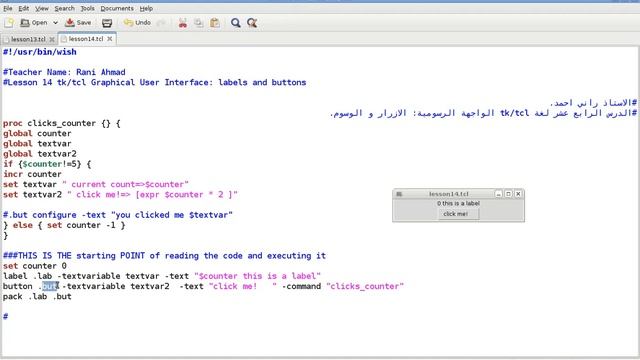This screenshot has height=360, width=640.
Task: Open the File menu
Action: tap(8, 8)
